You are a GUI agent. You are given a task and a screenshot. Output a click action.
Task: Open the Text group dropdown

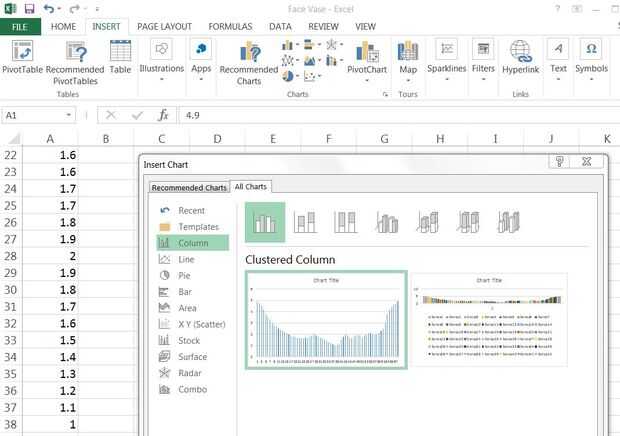558,60
